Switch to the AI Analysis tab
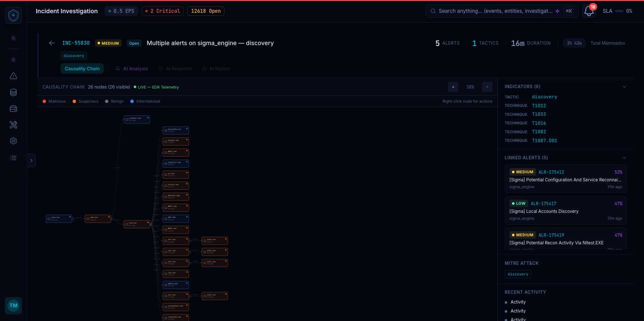 [x=132, y=69]
